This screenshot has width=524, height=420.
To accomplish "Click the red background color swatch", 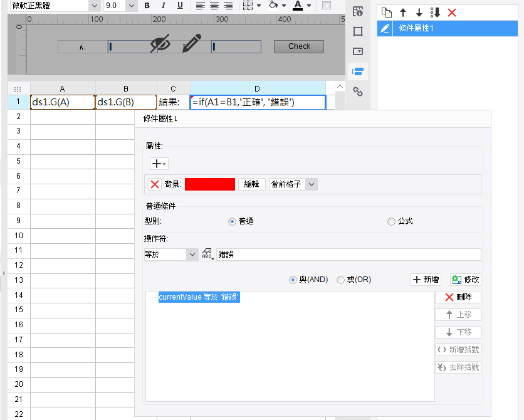I will [x=210, y=184].
